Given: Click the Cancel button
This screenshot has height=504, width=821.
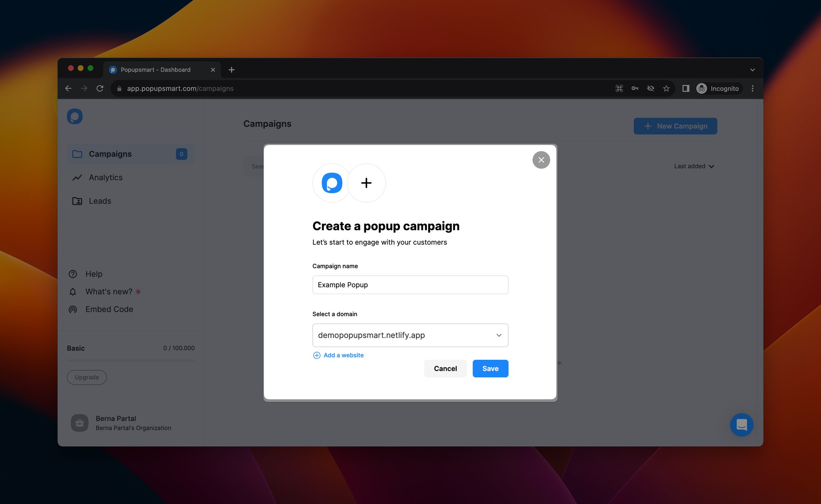Looking at the screenshot, I should 445,368.
